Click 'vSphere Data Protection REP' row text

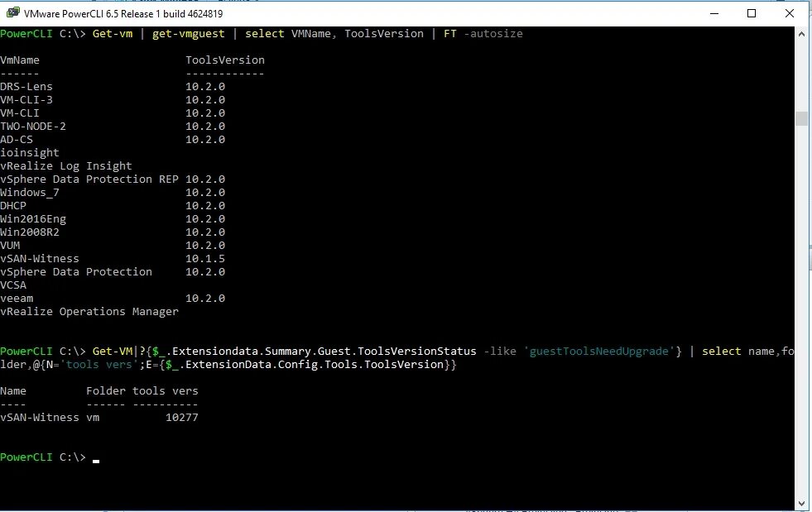tap(89, 179)
